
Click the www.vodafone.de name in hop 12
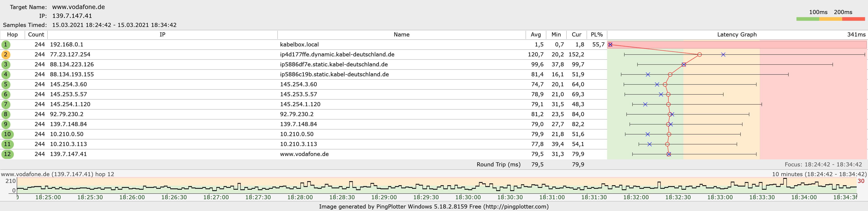click(x=304, y=154)
